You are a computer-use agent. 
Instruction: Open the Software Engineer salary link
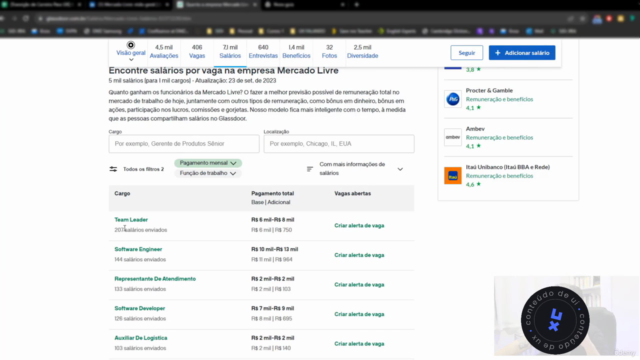click(138, 249)
